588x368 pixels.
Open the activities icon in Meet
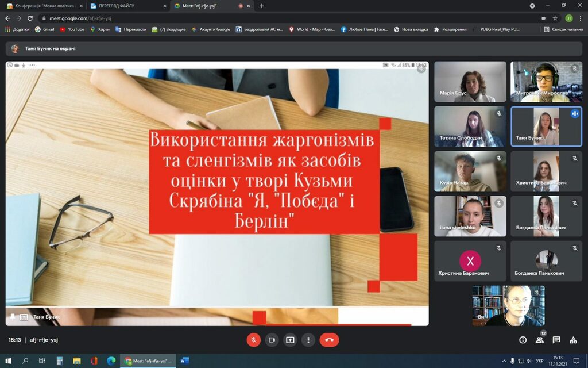pos(574,340)
